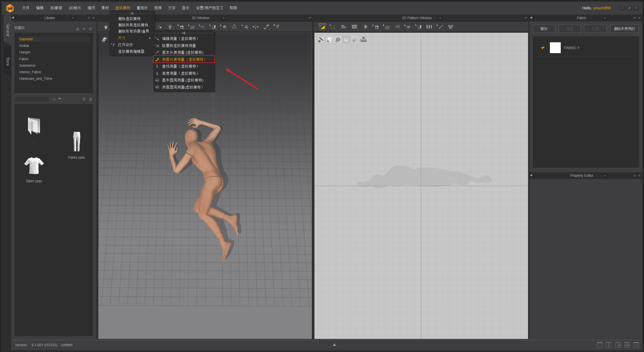This screenshot has height=352, width=644.
Task: Toggle seamline visibility in 2D window
Action: click(x=321, y=40)
